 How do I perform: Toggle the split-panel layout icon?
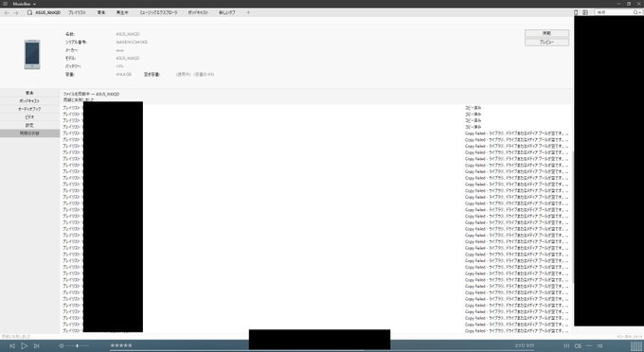[x=585, y=12]
